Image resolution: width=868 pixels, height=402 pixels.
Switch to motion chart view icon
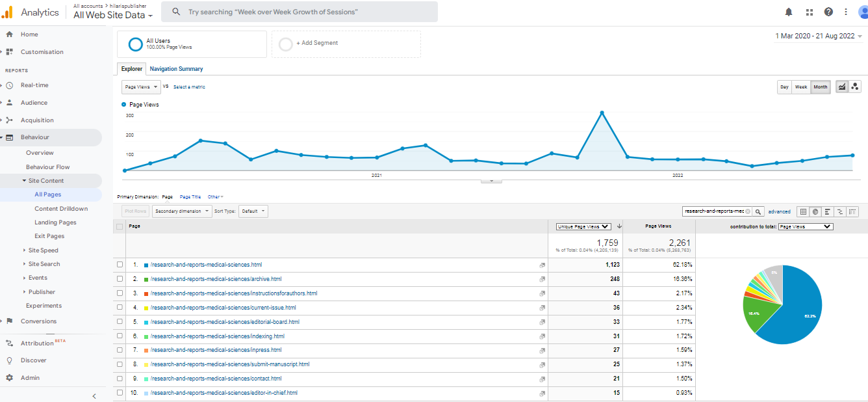pyautogui.click(x=855, y=87)
